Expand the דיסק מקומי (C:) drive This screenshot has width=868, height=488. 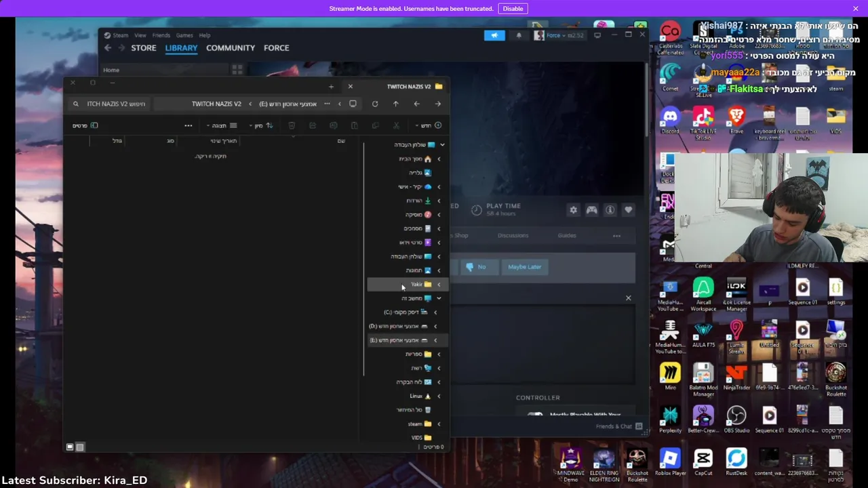tap(435, 312)
